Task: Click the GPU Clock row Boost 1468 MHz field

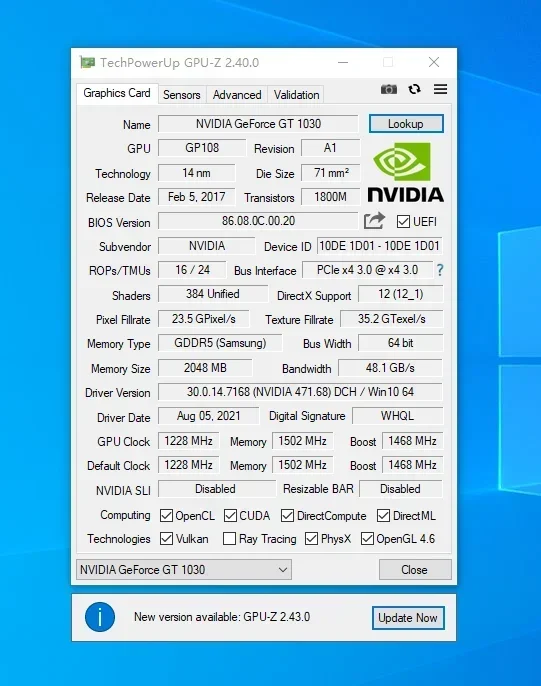Action: click(x=412, y=441)
